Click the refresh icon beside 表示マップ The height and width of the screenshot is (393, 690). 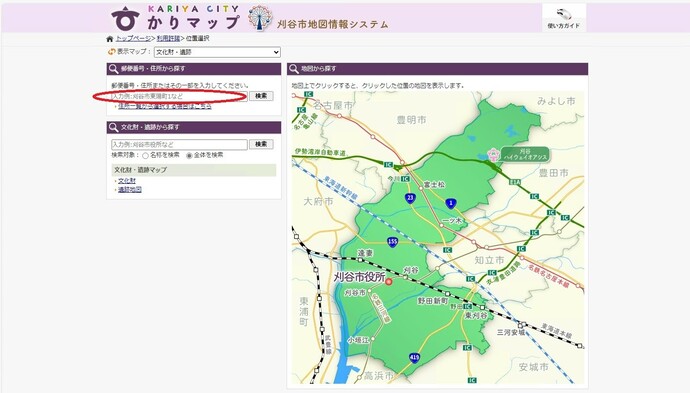[x=112, y=51]
